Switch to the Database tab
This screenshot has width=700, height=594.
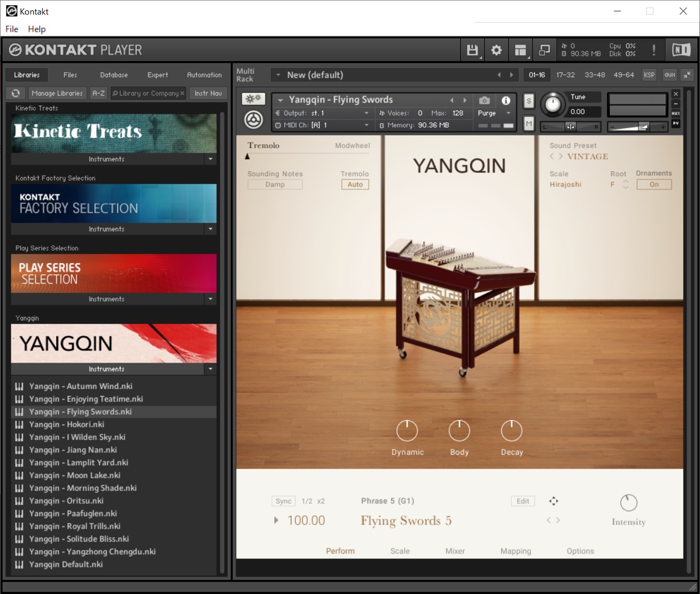coord(114,75)
